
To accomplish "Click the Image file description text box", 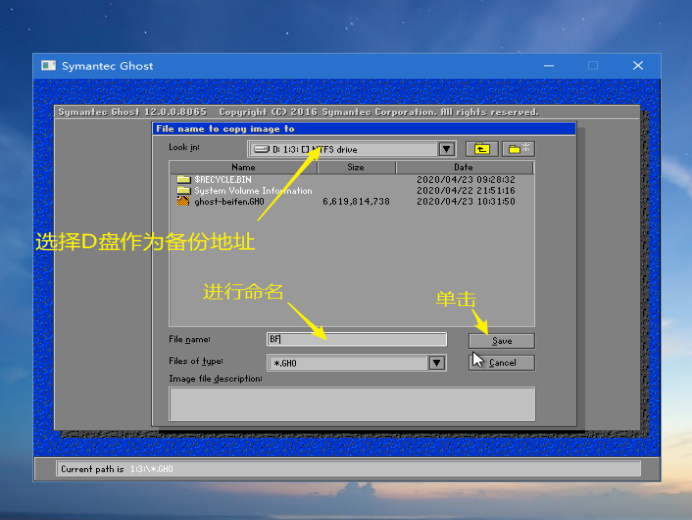I will [x=352, y=404].
